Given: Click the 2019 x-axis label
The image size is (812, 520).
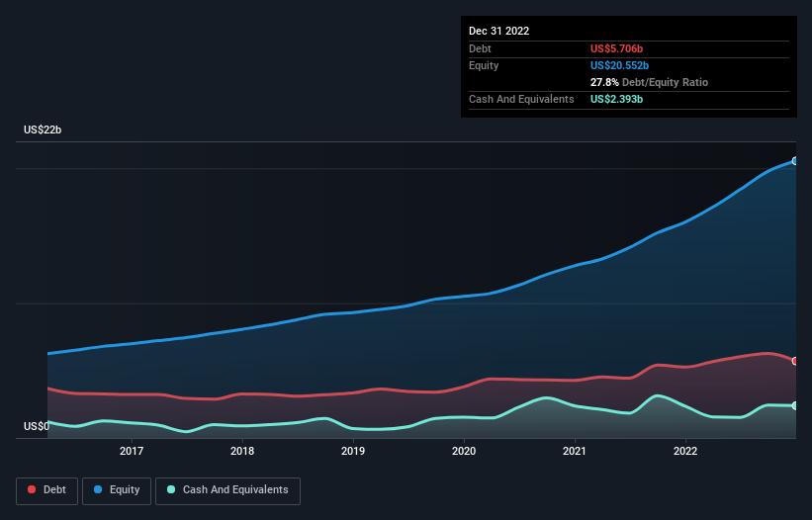Looking at the screenshot, I should (x=353, y=451).
